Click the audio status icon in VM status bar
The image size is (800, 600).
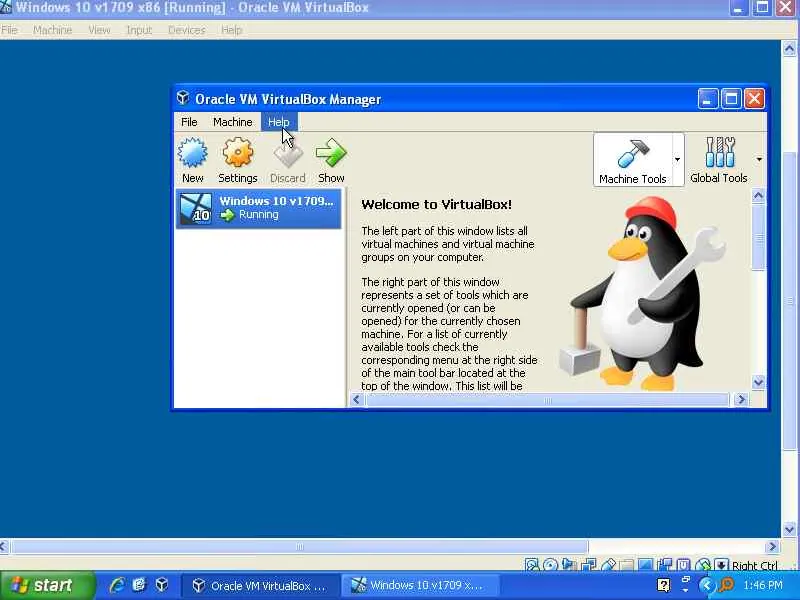tap(568, 564)
